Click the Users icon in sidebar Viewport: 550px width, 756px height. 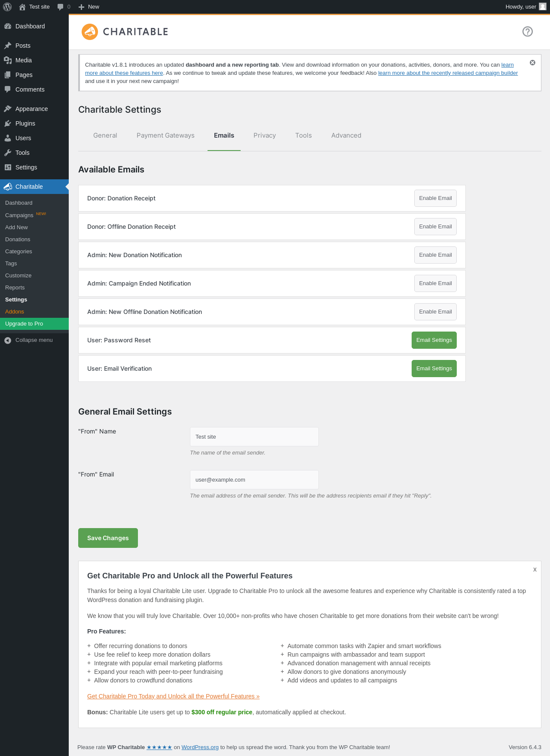tap(8, 138)
